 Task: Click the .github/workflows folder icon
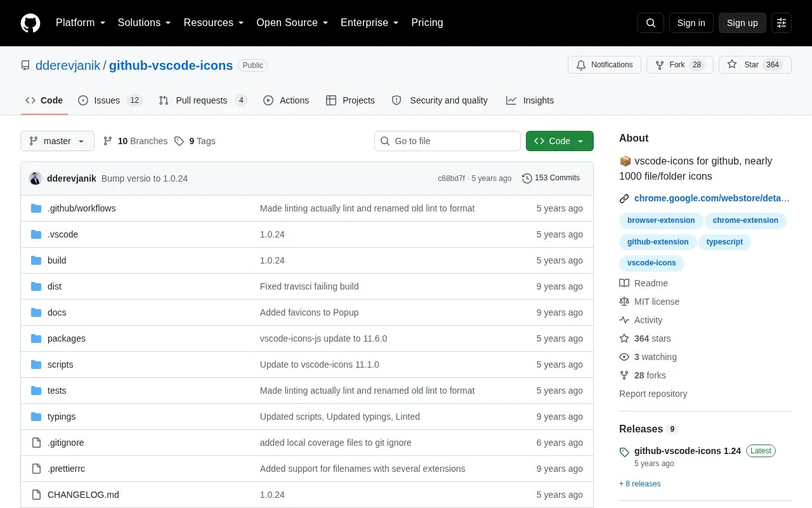tap(36, 208)
